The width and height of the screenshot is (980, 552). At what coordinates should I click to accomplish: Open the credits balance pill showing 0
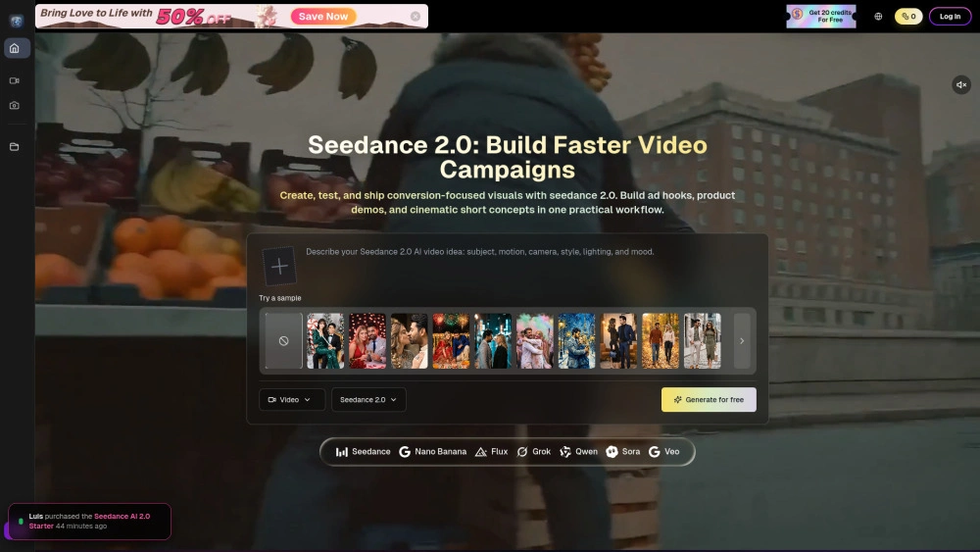pos(908,17)
